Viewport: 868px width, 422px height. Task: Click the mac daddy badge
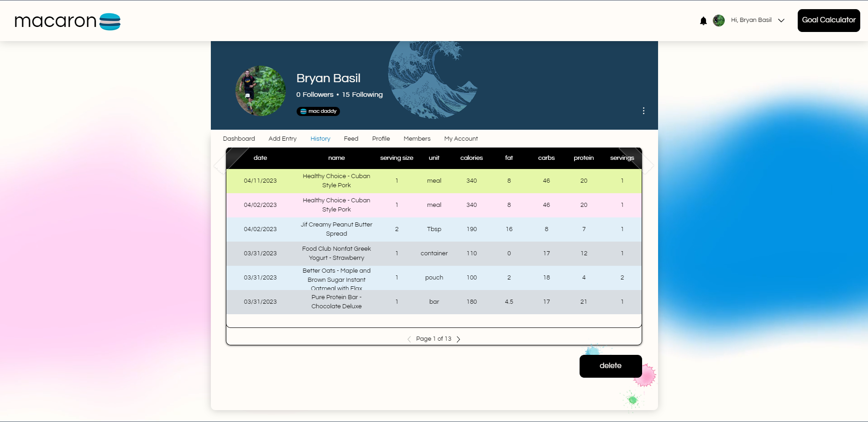tap(318, 111)
